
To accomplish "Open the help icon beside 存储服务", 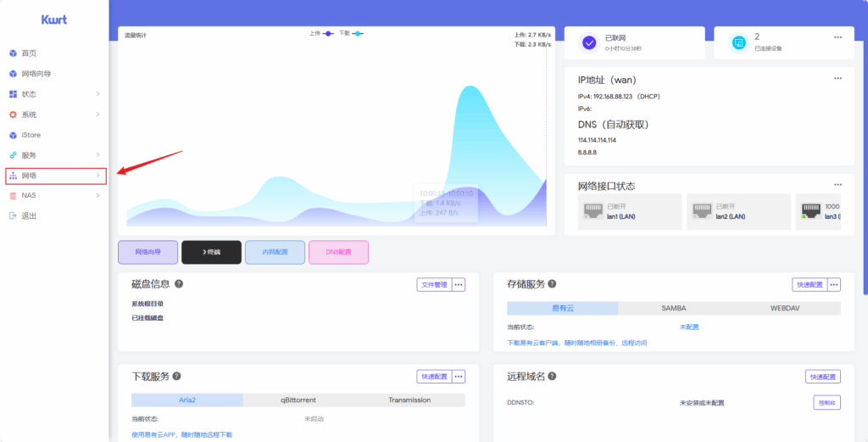I will [x=553, y=284].
